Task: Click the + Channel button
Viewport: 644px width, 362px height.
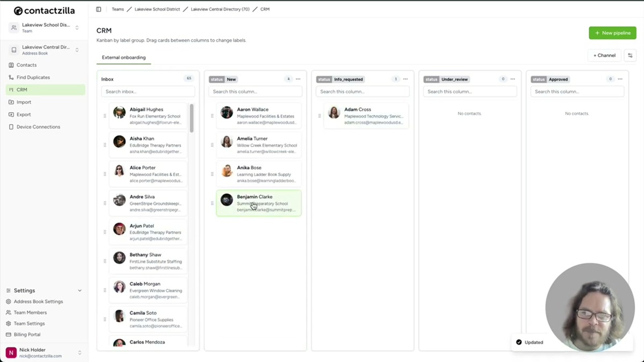Action: pyautogui.click(x=605, y=56)
